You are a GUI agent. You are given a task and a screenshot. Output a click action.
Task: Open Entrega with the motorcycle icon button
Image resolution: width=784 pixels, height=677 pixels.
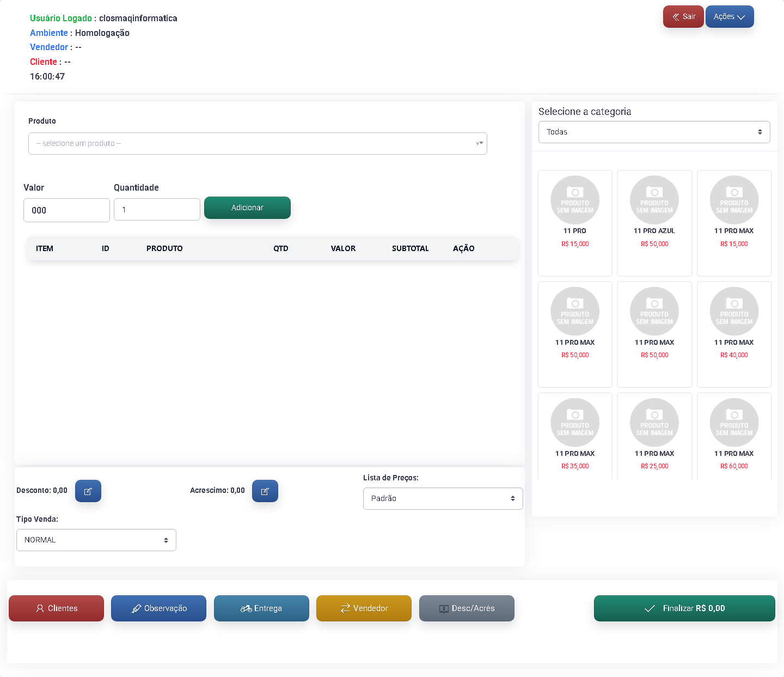pos(261,608)
